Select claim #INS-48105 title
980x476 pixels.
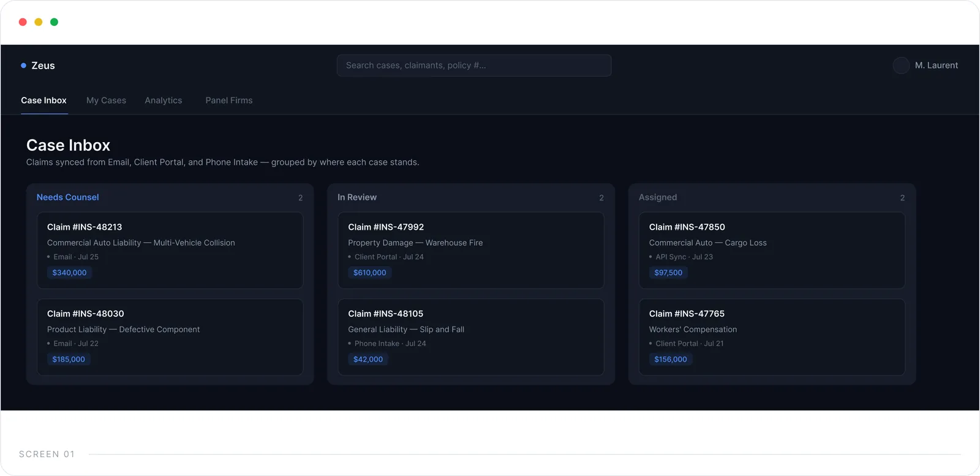pyautogui.click(x=386, y=314)
